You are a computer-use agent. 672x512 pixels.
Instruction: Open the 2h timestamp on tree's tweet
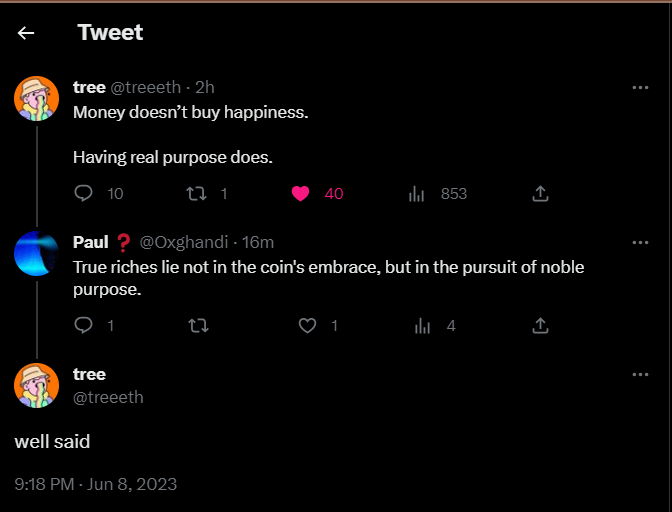(x=205, y=87)
